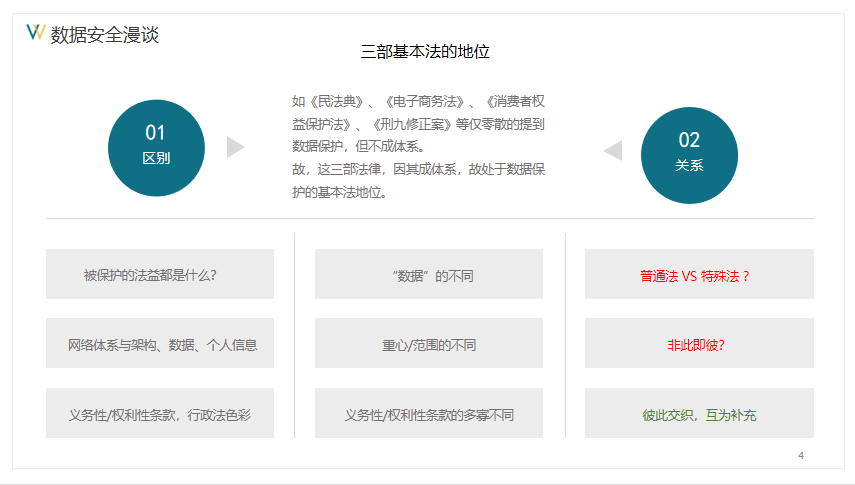The image size is (855, 485).
Task: Select the red 非此即彼? box
Action: 698,344
